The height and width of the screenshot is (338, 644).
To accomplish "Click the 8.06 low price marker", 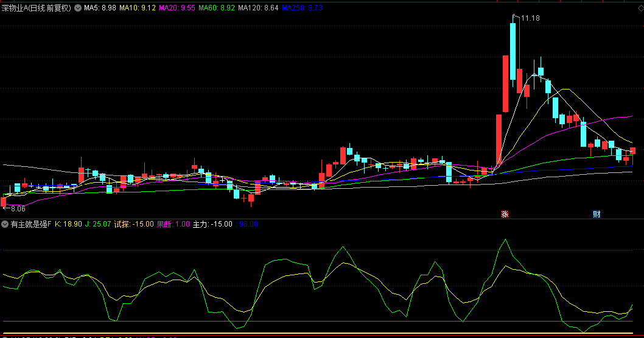I will tap(15, 207).
